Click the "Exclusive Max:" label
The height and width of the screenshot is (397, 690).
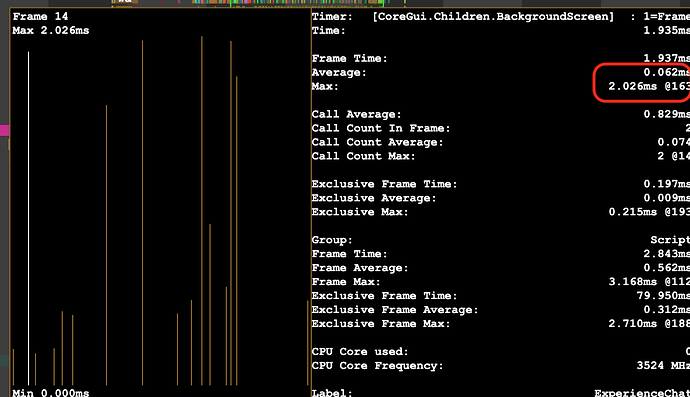pos(360,212)
